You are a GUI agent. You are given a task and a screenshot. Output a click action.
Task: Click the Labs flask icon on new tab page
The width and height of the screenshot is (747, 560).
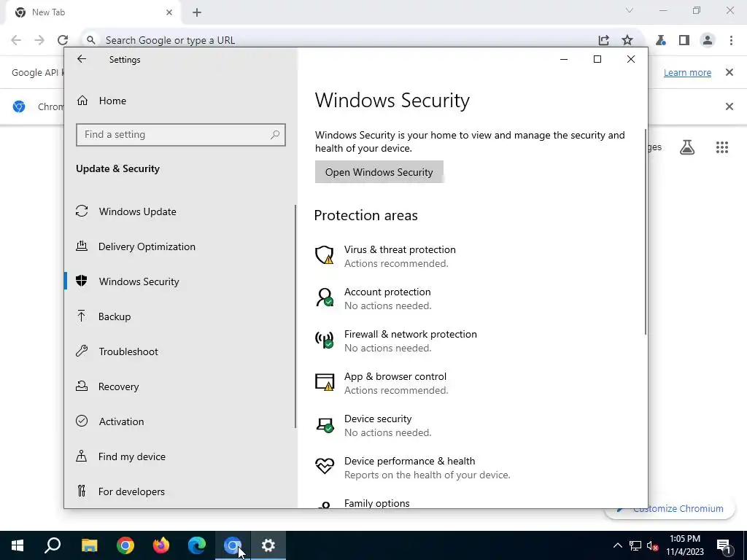point(687,147)
